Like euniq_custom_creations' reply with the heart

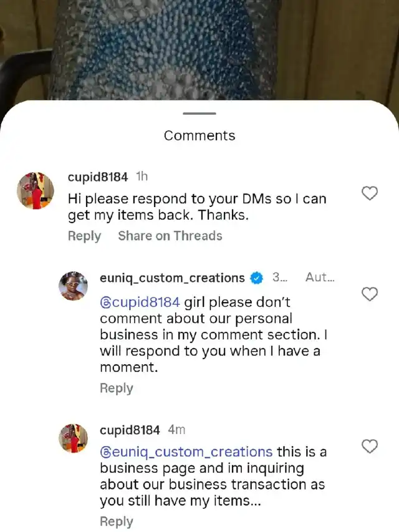(x=370, y=294)
